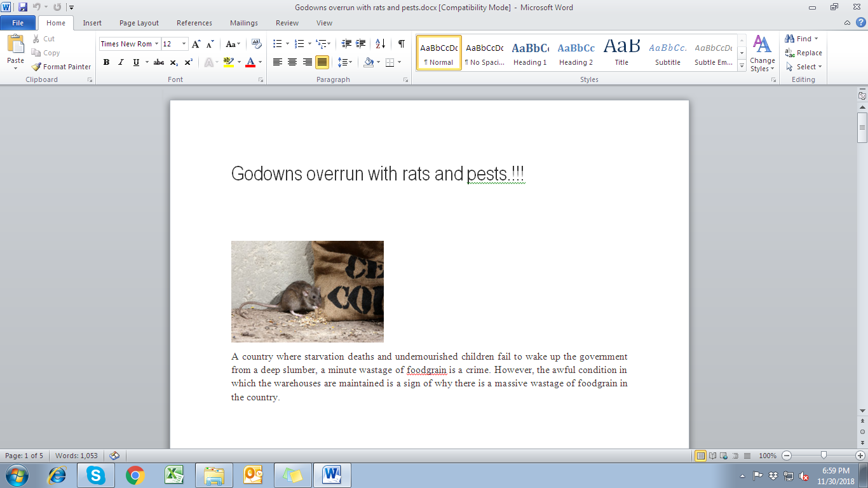Enable center text alignment

point(291,62)
